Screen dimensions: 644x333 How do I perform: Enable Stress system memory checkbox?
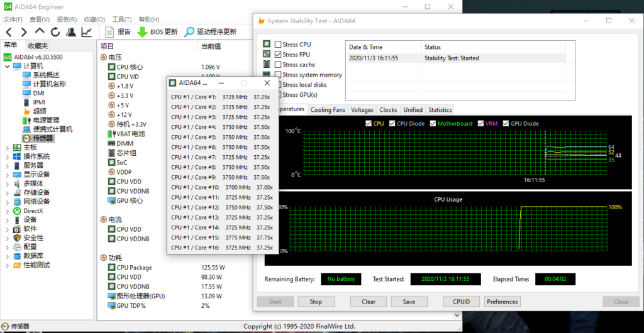[x=278, y=75]
